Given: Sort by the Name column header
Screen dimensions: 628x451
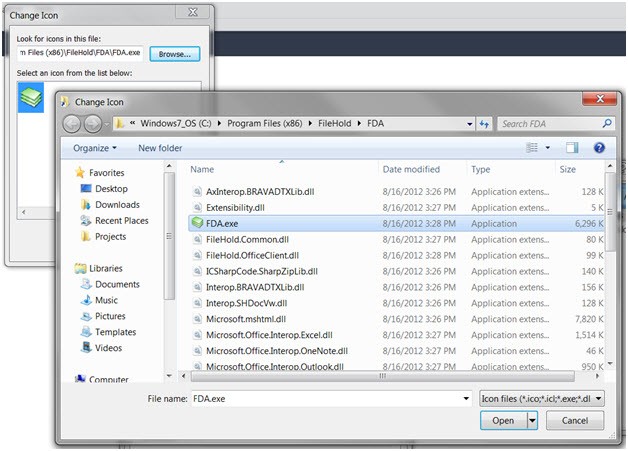Looking at the screenshot, I should [x=202, y=169].
